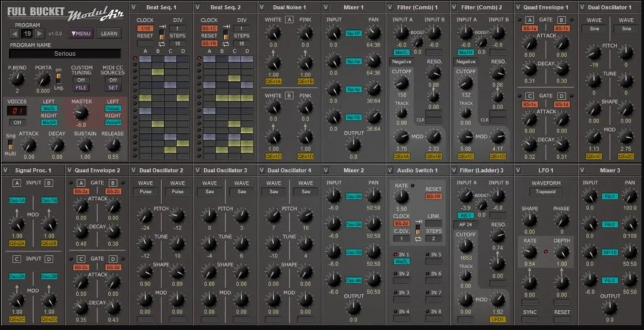Click the Mixer 1 OUTPUT knob

tap(353, 144)
